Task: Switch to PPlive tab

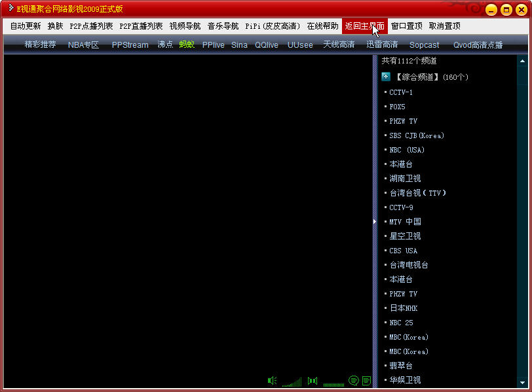Action: (x=214, y=45)
